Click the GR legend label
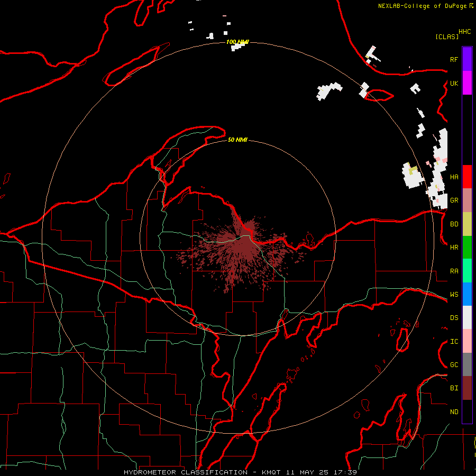The width and height of the screenshot is (476, 476). 454,200
